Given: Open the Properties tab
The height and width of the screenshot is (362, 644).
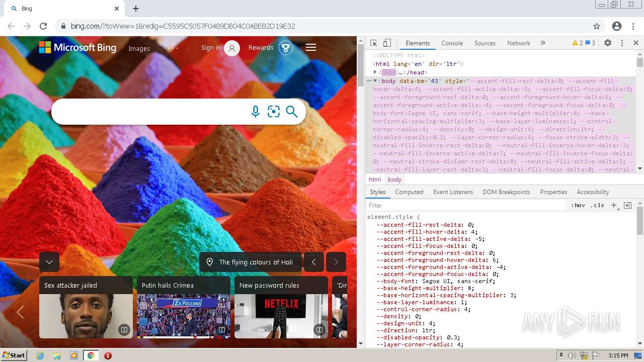Looking at the screenshot, I should tap(553, 192).
